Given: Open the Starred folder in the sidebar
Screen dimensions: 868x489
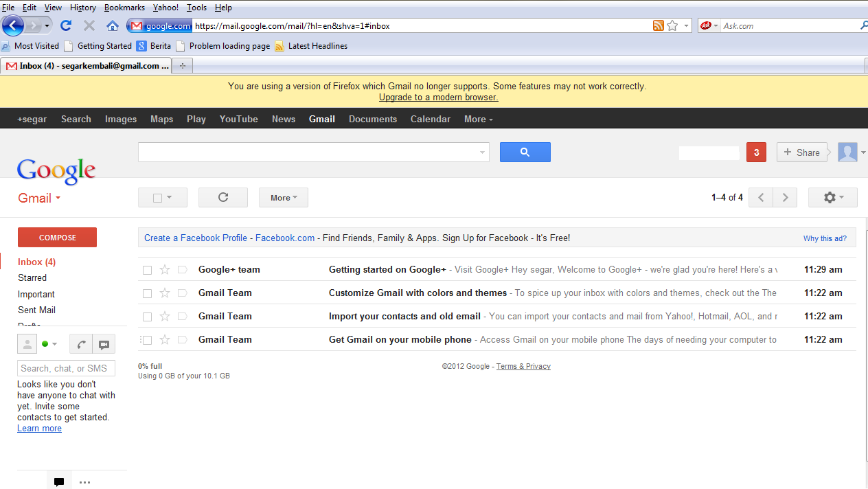Looking at the screenshot, I should (x=32, y=278).
